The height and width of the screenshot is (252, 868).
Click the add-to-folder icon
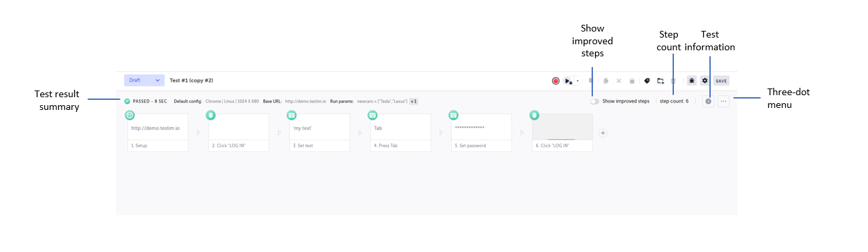(x=661, y=80)
